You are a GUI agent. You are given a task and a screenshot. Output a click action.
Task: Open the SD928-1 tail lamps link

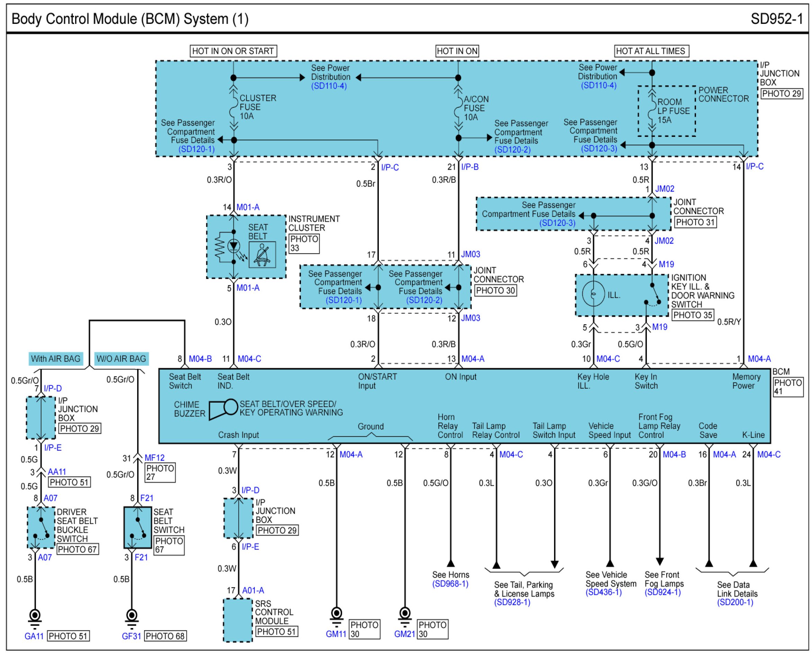512,602
